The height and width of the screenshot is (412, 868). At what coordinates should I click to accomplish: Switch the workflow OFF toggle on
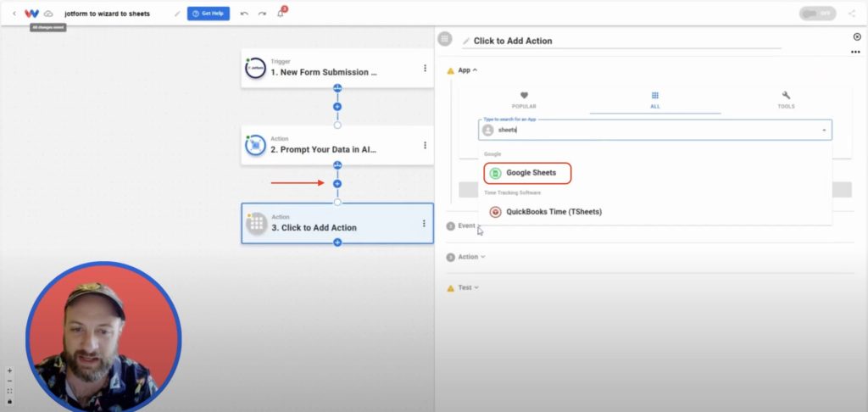point(818,14)
